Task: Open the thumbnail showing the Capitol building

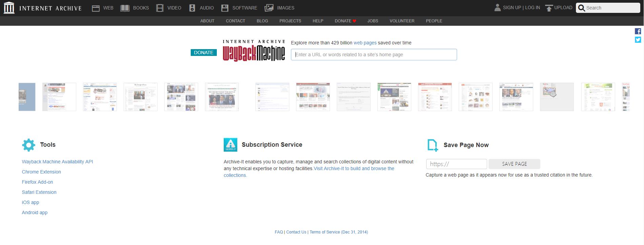Action: click(x=394, y=97)
